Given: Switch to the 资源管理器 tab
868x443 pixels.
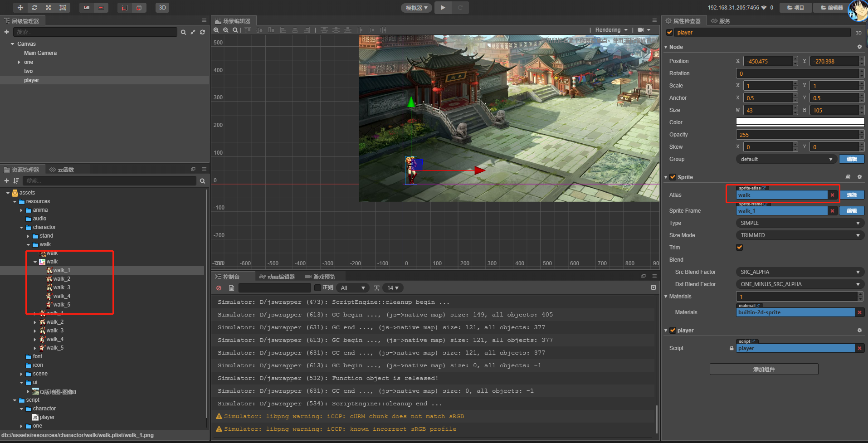Looking at the screenshot, I should coord(21,170).
